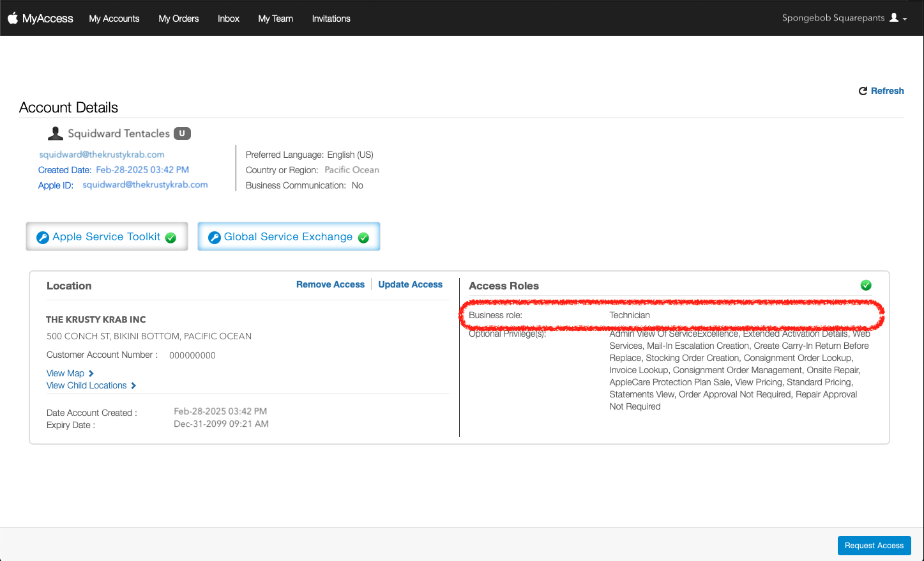Click the Location panel heading
Image resolution: width=924 pixels, height=561 pixels.
[69, 286]
